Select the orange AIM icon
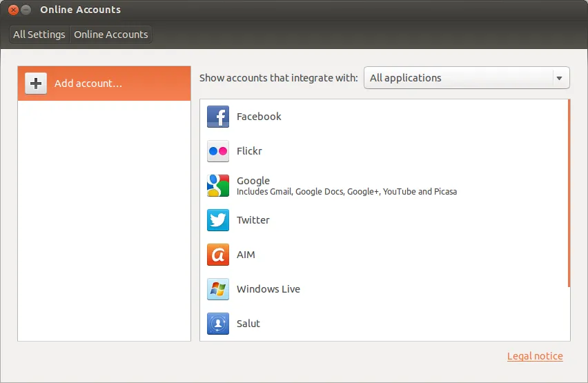 point(218,255)
